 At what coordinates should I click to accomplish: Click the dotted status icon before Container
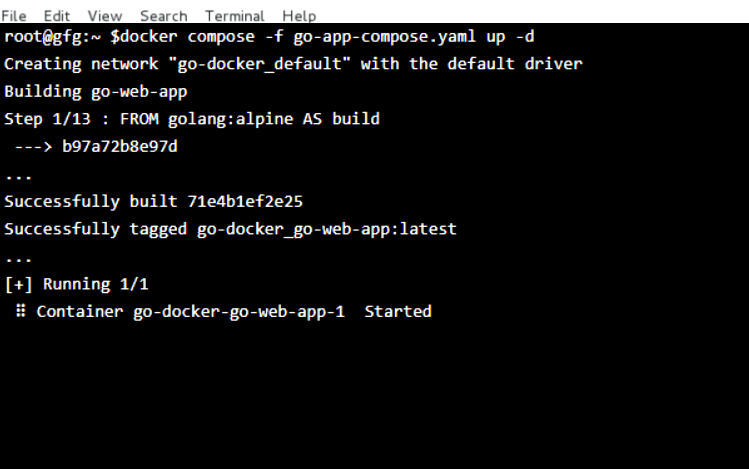click(20, 312)
